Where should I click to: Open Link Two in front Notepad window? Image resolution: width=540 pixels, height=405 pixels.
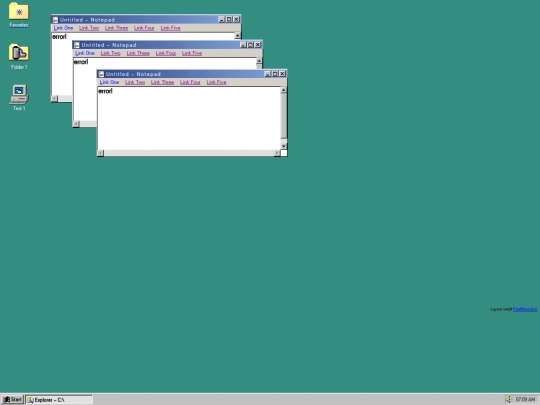click(x=135, y=82)
